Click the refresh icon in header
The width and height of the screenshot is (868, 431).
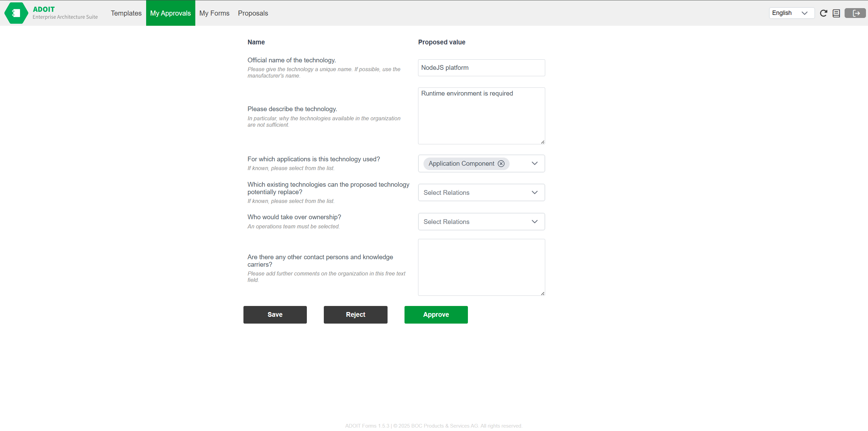tap(823, 13)
